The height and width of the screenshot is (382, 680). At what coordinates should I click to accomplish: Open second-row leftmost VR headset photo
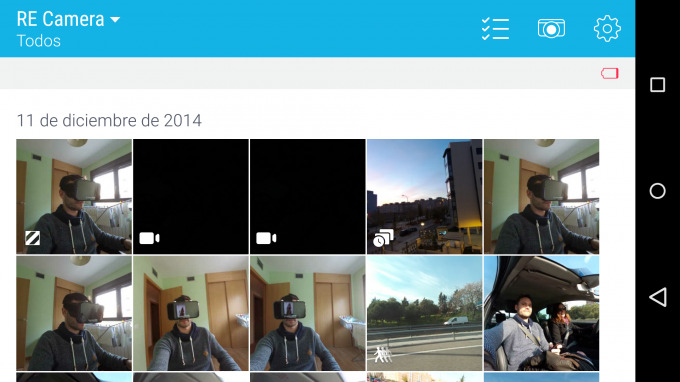(74, 313)
